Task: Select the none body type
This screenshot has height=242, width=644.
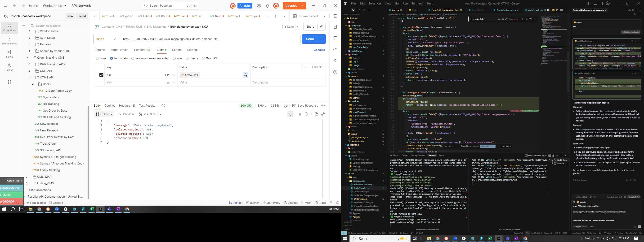Action: [x=97, y=58]
